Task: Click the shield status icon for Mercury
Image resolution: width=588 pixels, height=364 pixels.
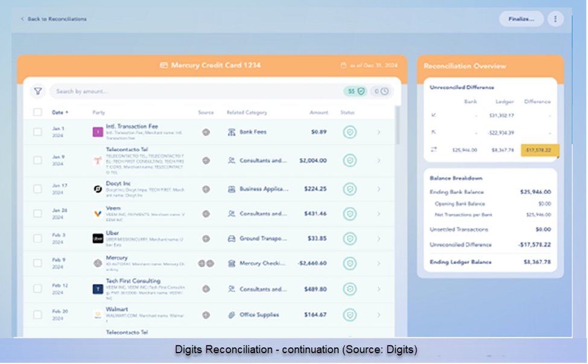Action: (350, 263)
